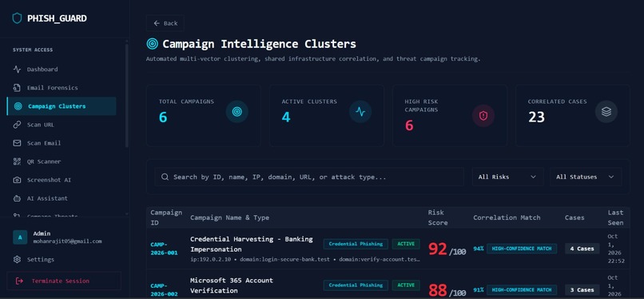The image size is (644, 299).
Task: Click the Total Campaigns value 6
Action: click(163, 118)
